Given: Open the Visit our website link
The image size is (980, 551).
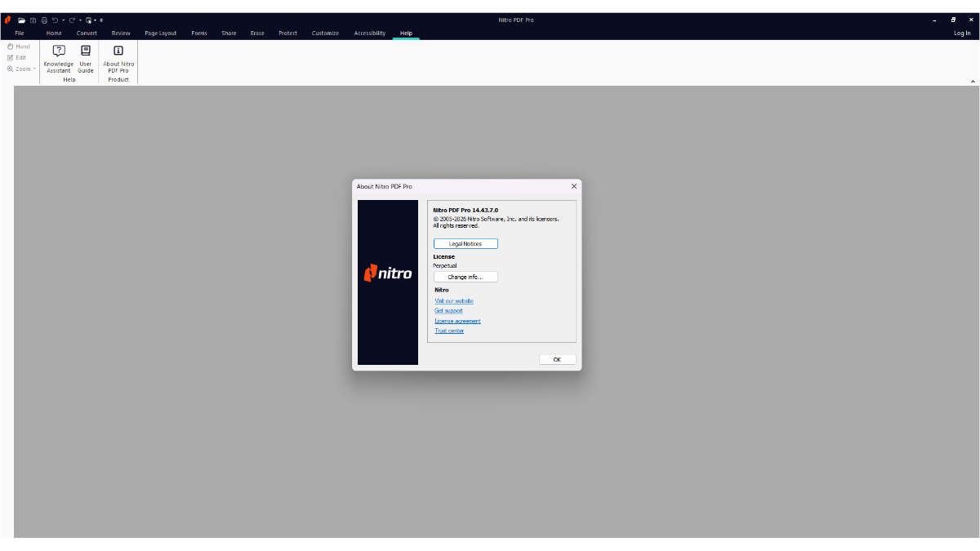Looking at the screenshot, I should point(454,301).
